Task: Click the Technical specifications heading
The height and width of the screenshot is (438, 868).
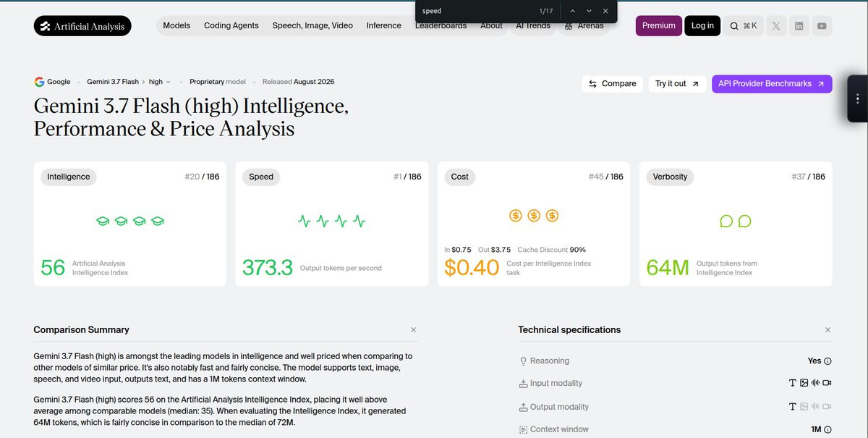Action: point(569,330)
